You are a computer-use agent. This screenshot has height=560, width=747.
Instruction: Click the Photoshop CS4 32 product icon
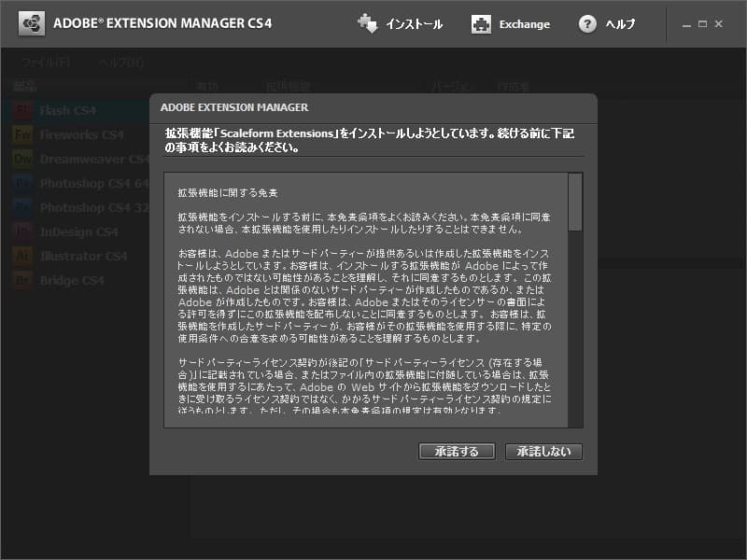coord(22,207)
